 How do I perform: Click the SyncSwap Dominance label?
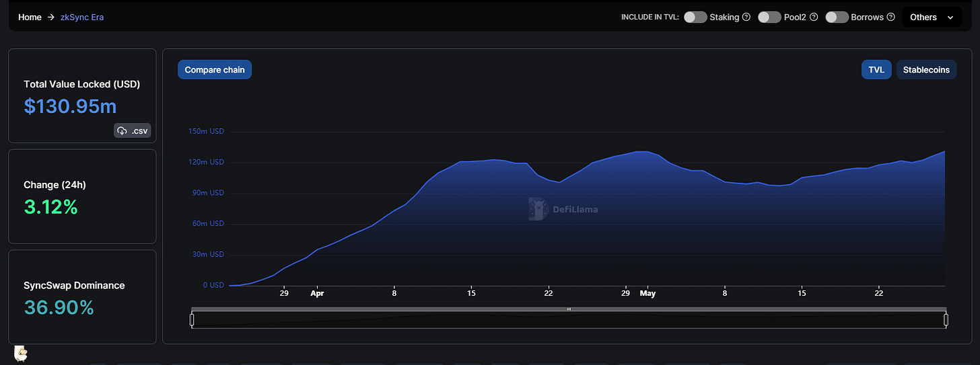[74, 285]
